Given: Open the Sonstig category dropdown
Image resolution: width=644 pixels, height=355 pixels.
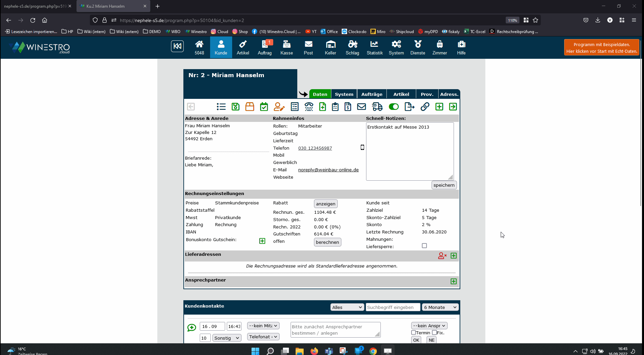Looking at the screenshot, I should (x=227, y=338).
